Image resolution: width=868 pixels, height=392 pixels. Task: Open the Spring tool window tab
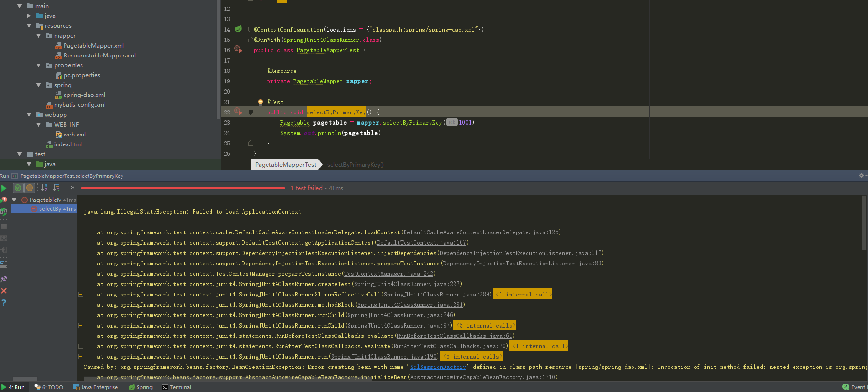point(140,387)
